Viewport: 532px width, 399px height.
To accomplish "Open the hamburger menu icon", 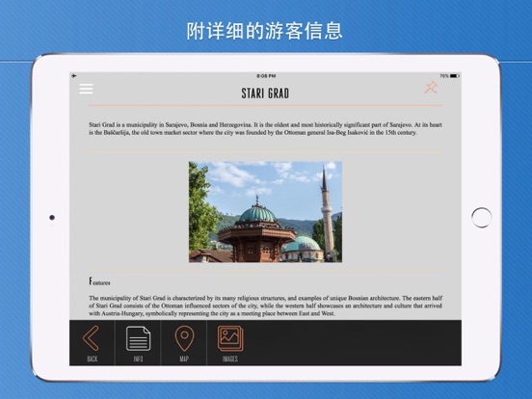I will coord(86,89).
